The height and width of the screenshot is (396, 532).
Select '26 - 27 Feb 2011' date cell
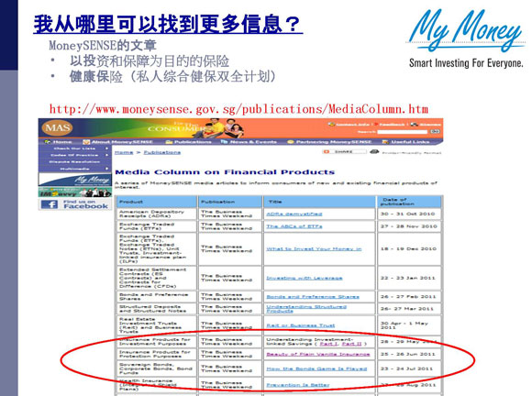[409, 297]
